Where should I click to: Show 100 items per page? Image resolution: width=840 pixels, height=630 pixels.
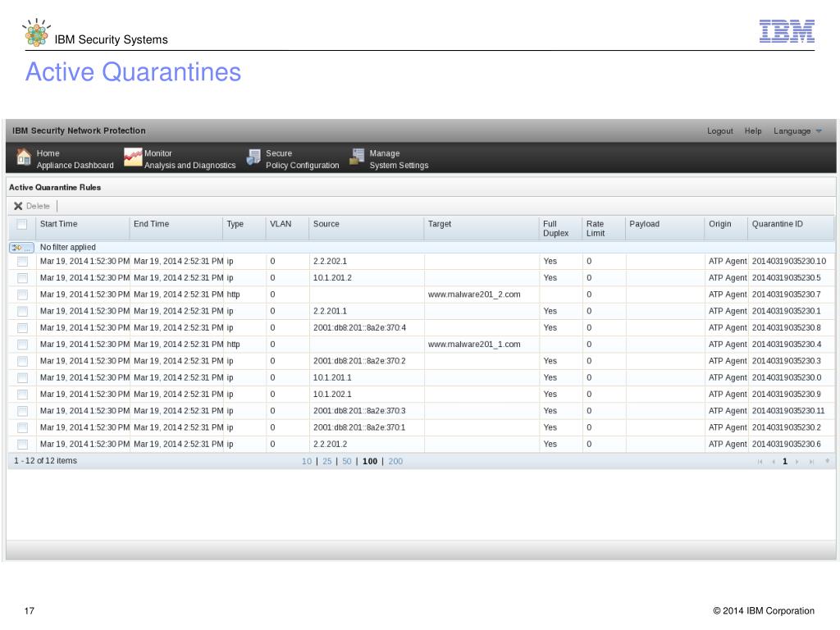click(370, 461)
